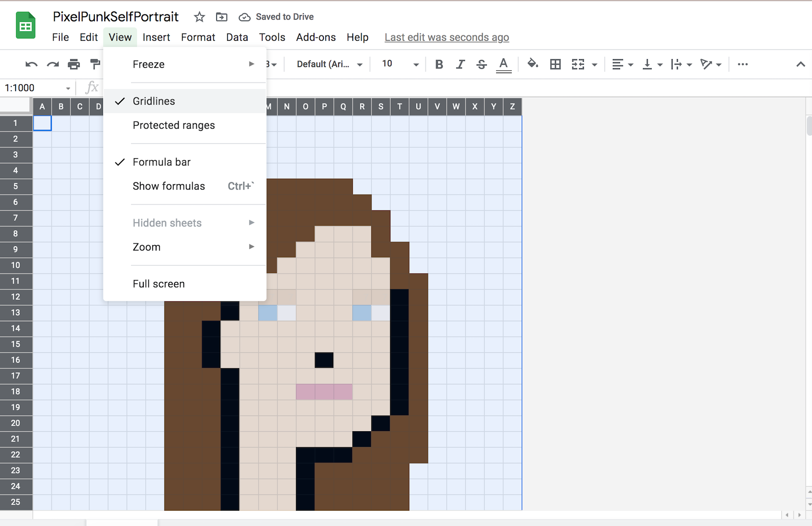Image resolution: width=812 pixels, height=526 pixels.
Task: Open the Format menu
Action: pyautogui.click(x=198, y=37)
